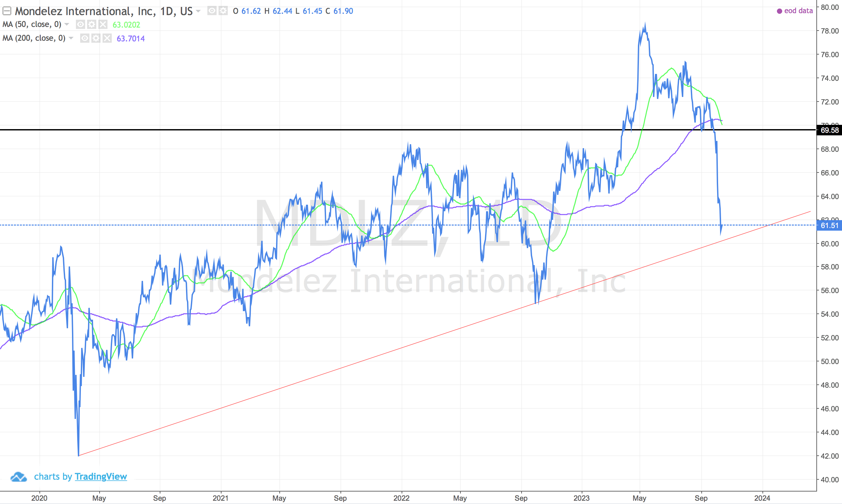Click the MA 200 value 63.7014
Viewport: 842px width, 504px height.
pyautogui.click(x=131, y=38)
